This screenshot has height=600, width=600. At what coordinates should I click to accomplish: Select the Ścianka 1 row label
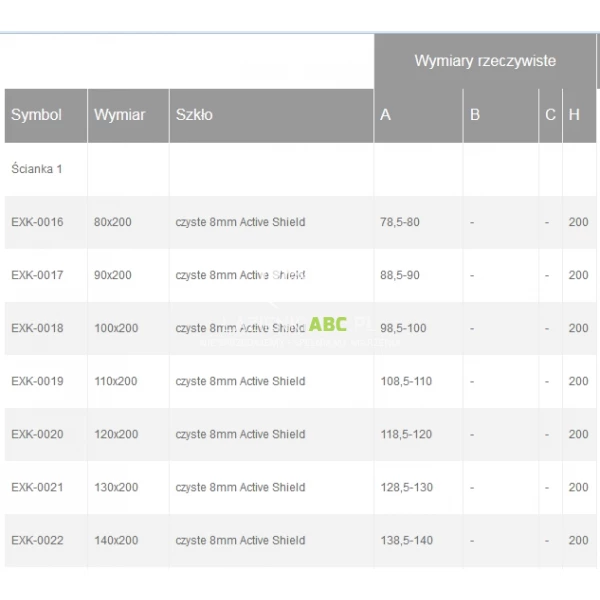(37, 169)
